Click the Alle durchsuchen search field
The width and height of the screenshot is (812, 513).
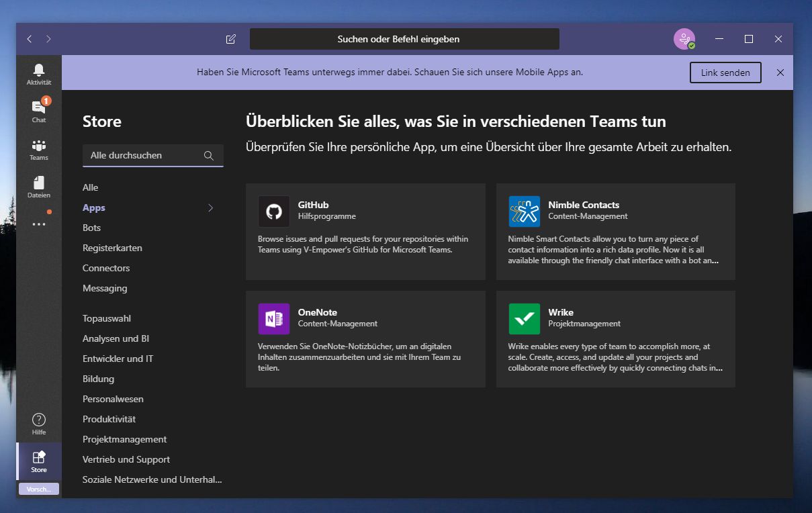click(x=153, y=155)
